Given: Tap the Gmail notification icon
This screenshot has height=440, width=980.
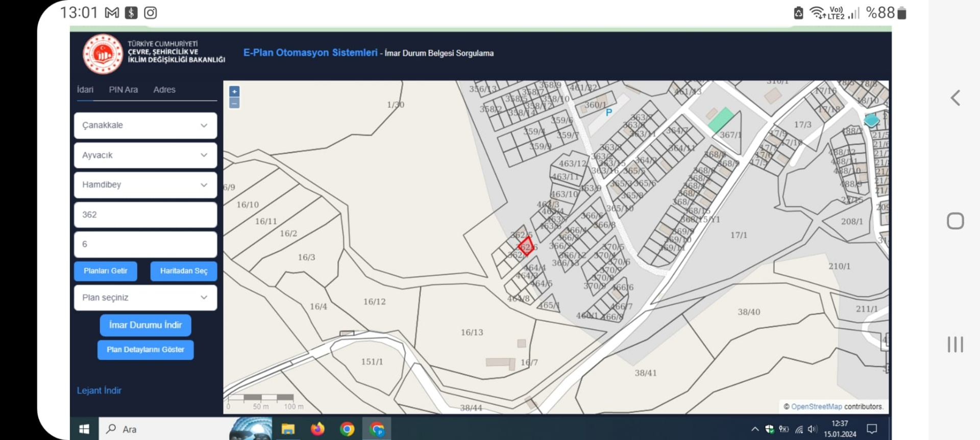Looking at the screenshot, I should 112,13.
